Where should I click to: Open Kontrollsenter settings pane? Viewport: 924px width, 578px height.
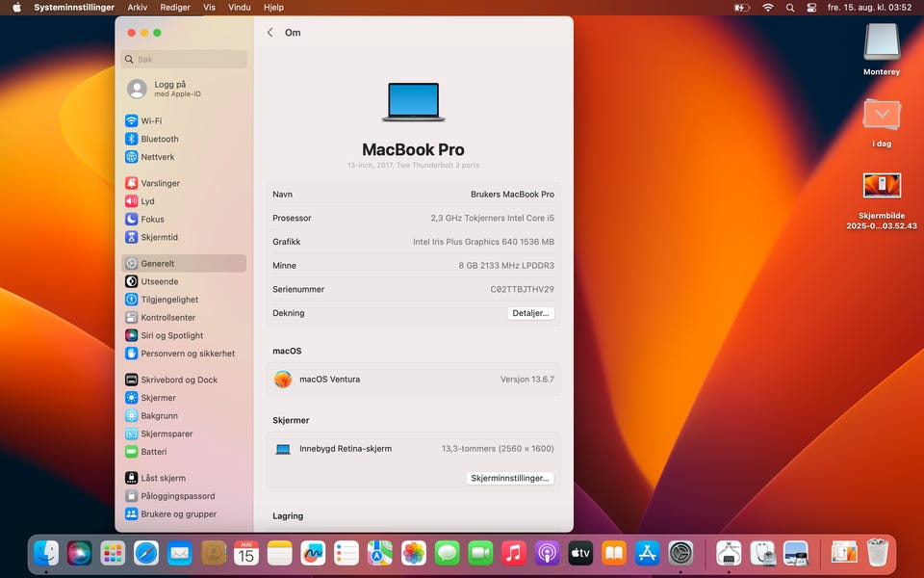tap(167, 317)
